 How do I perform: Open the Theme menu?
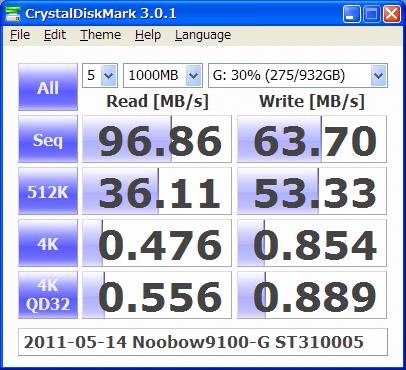100,35
